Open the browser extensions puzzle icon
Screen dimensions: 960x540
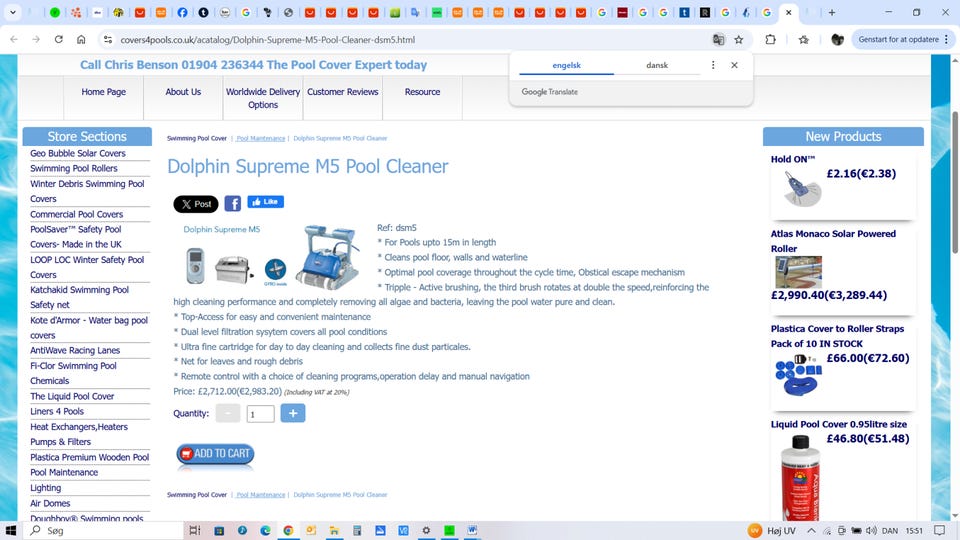(770, 39)
